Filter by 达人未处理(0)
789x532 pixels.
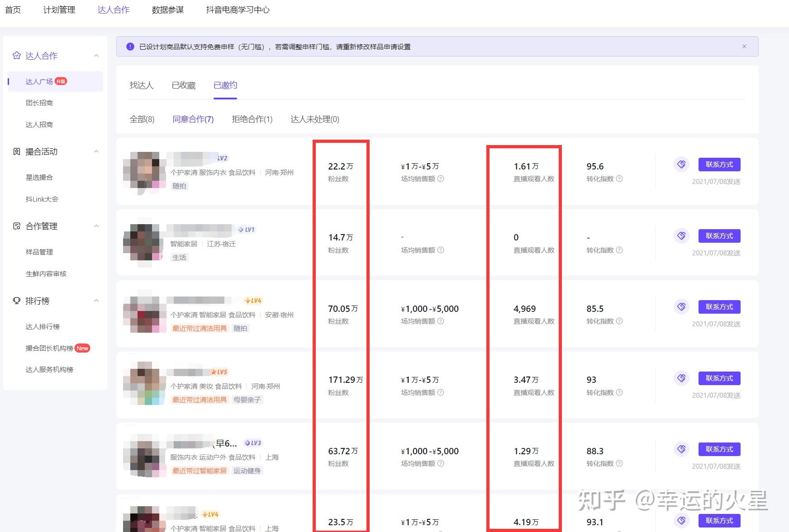click(x=315, y=119)
